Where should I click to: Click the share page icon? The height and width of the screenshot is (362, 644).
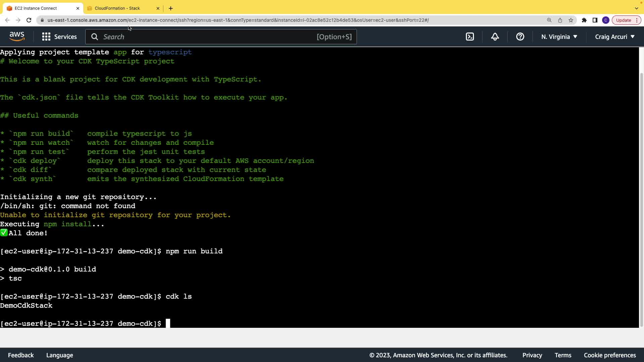click(x=560, y=20)
